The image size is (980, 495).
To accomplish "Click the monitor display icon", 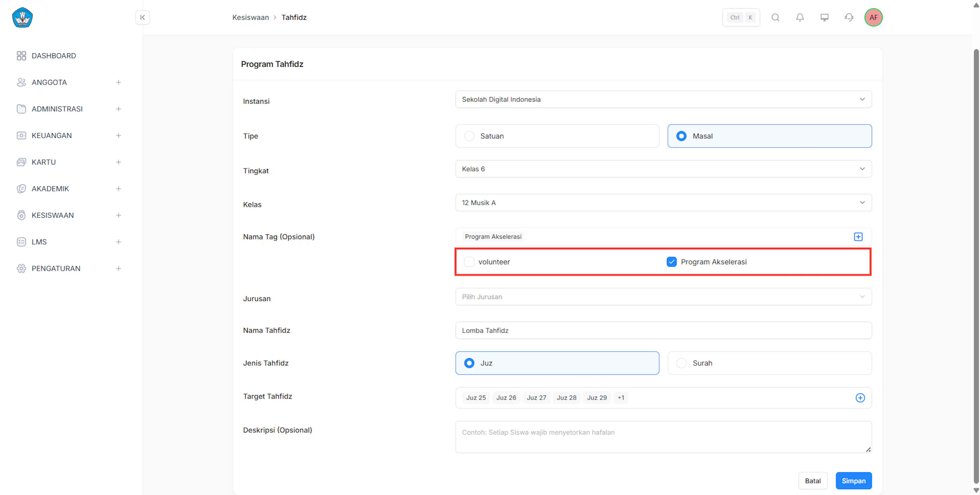I will (x=824, y=18).
